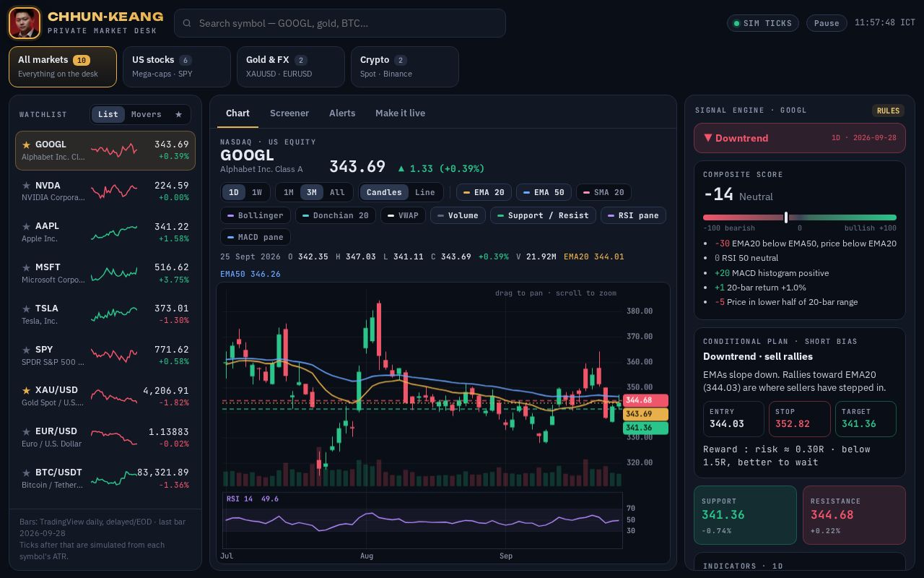Toggle the EUR/USD favorite star
This screenshot has height=578, width=924.
coord(27,431)
